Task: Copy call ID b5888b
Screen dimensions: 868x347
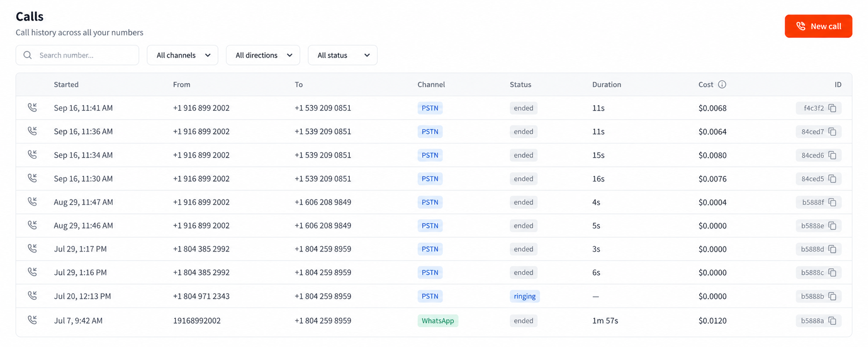Action: point(832,296)
